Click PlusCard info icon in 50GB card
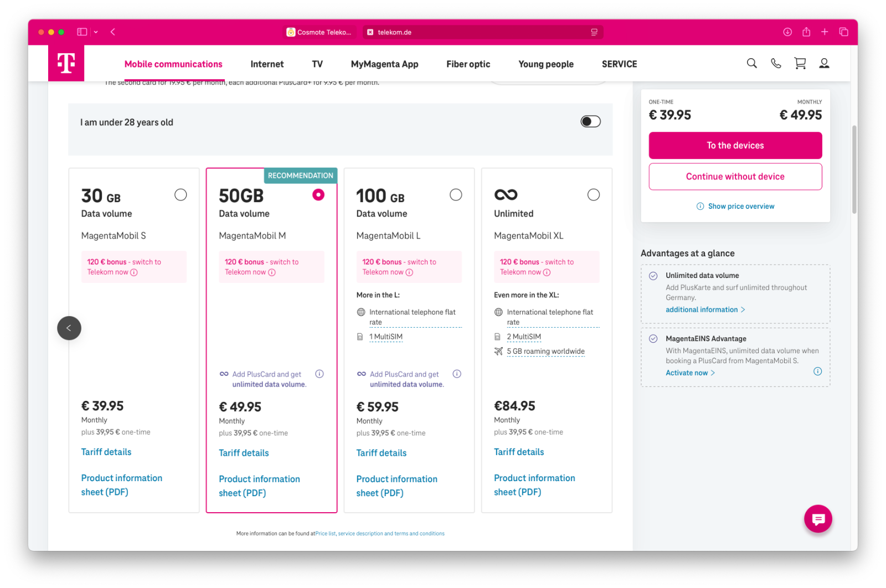The image size is (886, 588). click(320, 374)
